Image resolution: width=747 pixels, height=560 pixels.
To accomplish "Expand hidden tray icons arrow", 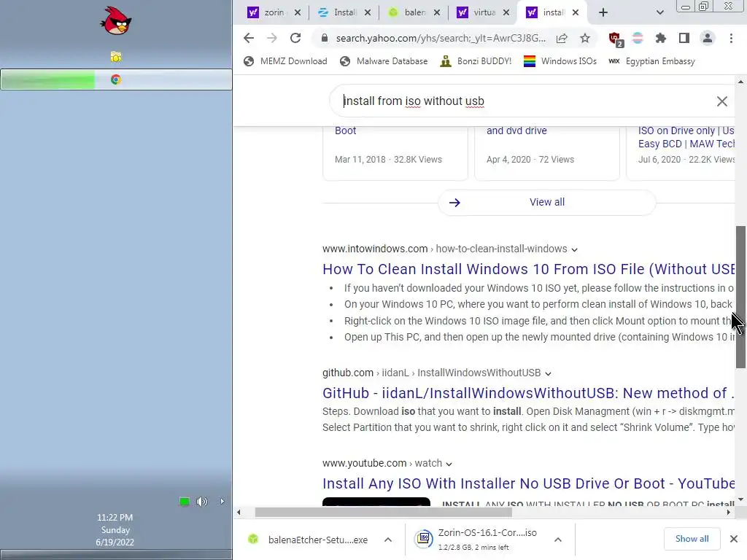I will pyautogui.click(x=222, y=501).
